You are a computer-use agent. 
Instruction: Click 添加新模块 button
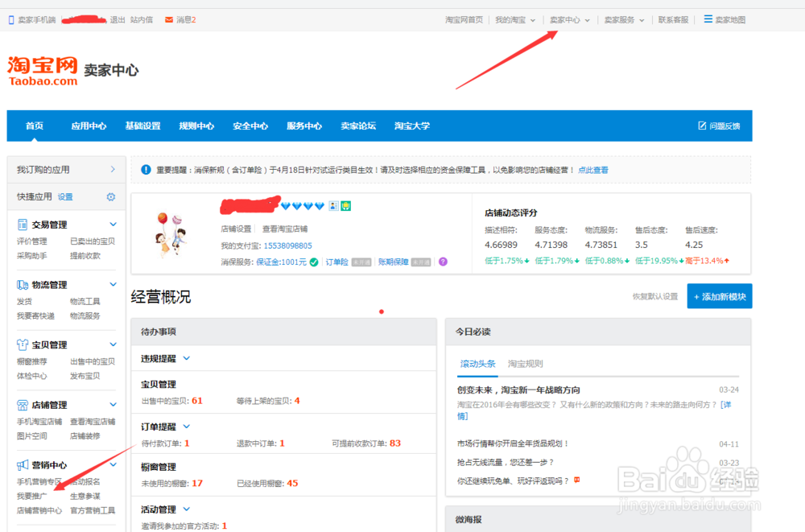[719, 296]
